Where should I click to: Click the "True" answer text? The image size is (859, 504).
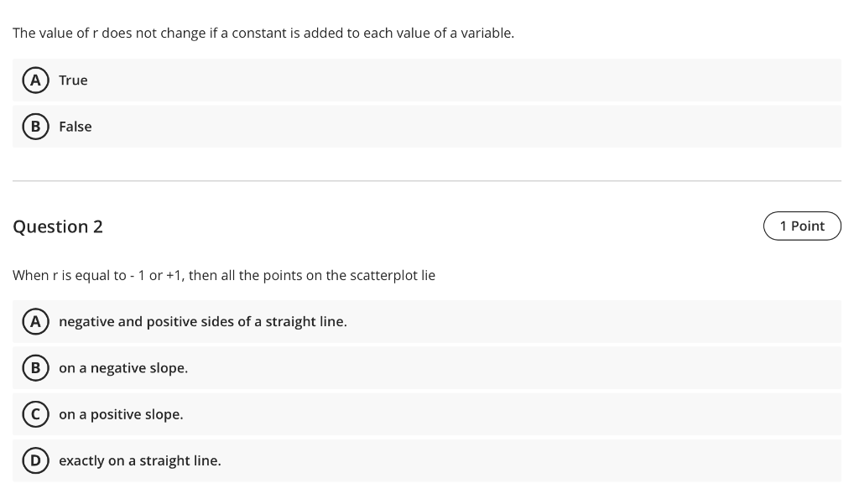(x=74, y=80)
